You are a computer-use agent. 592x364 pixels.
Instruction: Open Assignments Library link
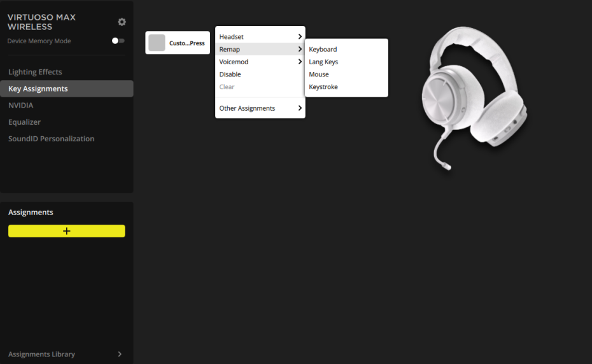pos(41,354)
